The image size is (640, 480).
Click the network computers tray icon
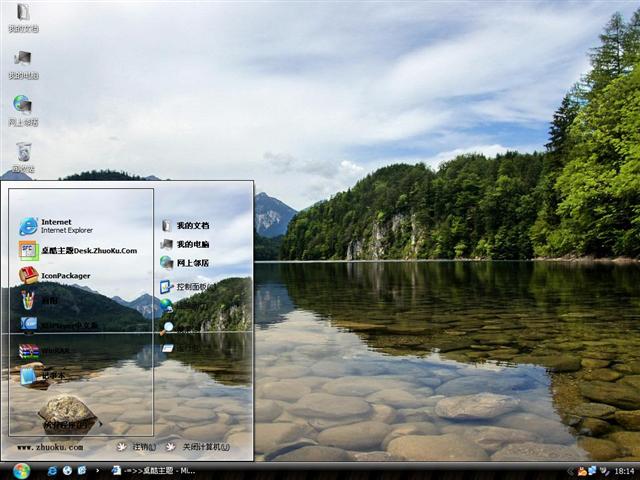(592, 471)
